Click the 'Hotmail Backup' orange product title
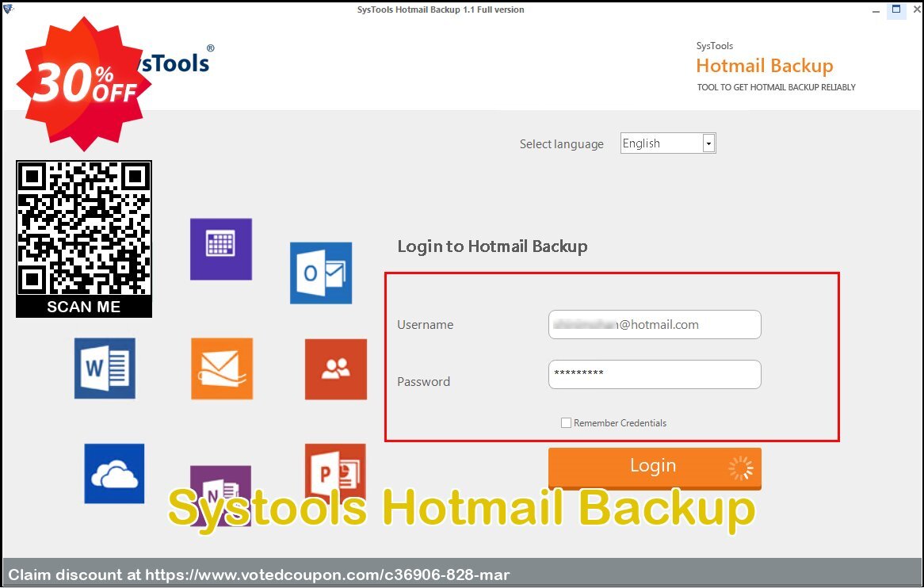Image resolution: width=924 pixels, height=588 pixels. click(764, 66)
